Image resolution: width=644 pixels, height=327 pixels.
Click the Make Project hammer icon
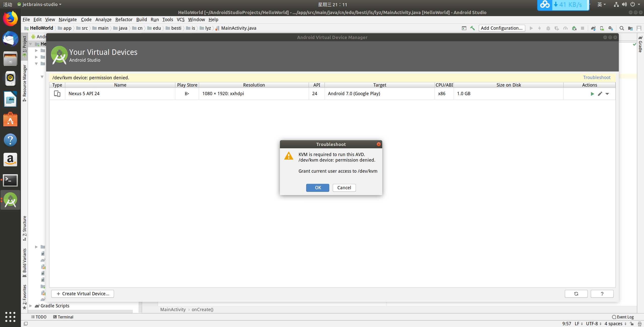(472, 28)
